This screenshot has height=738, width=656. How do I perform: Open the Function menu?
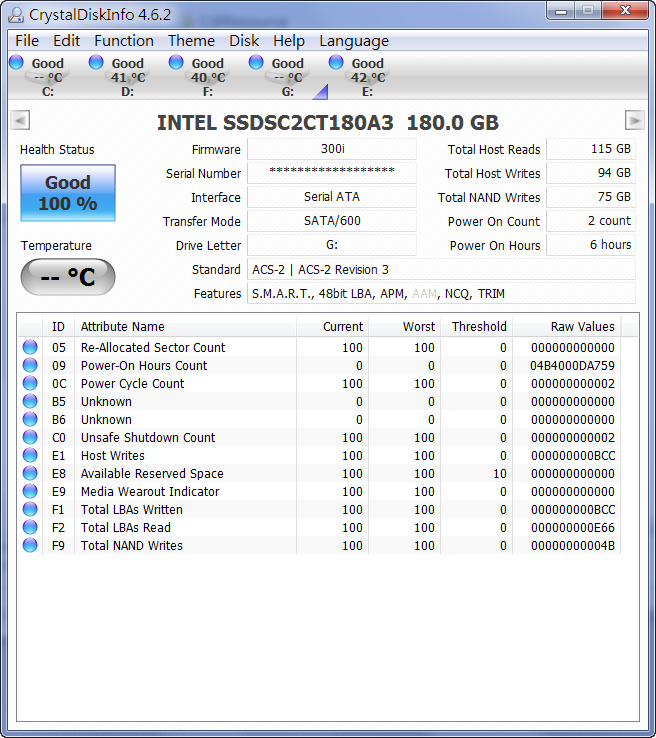coord(124,41)
